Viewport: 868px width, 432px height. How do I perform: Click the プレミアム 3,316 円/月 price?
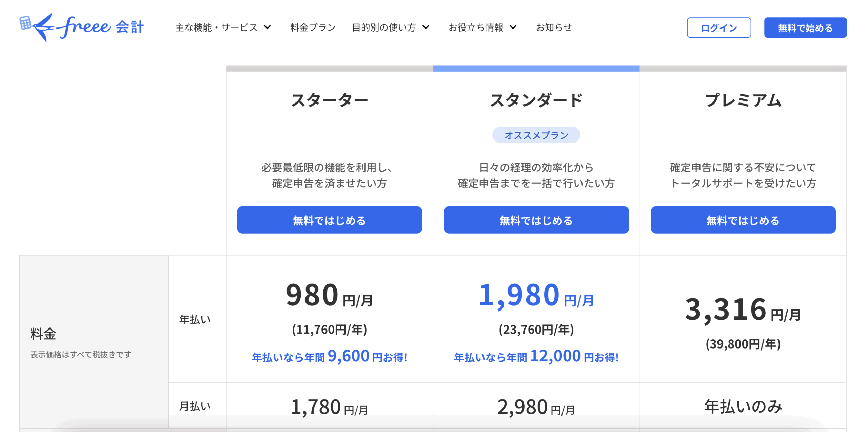pyautogui.click(x=743, y=309)
